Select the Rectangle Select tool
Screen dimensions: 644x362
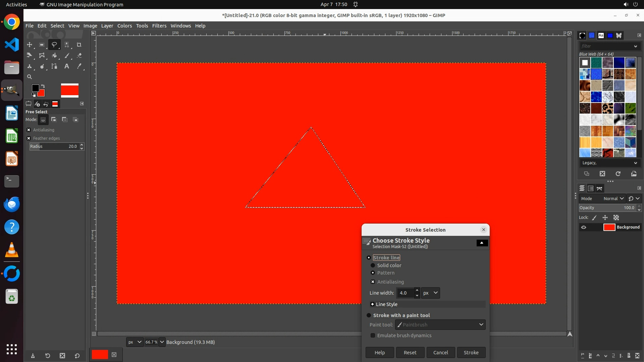(42, 45)
